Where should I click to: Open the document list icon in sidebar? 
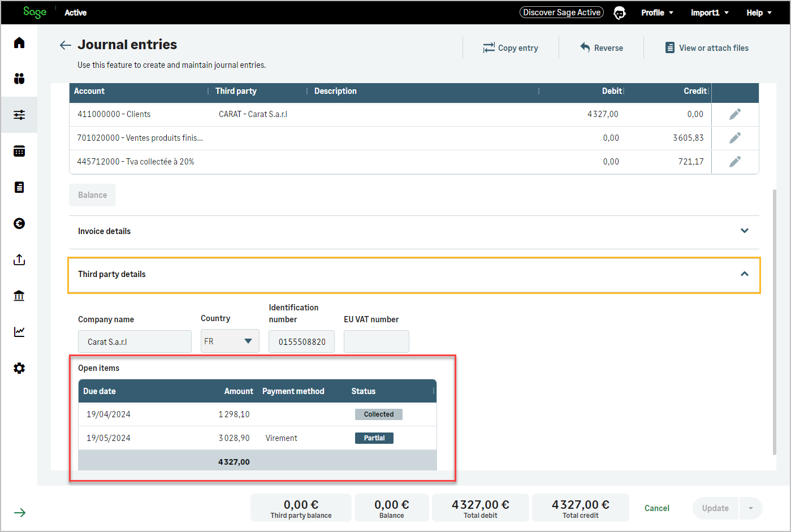pos(19,187)
